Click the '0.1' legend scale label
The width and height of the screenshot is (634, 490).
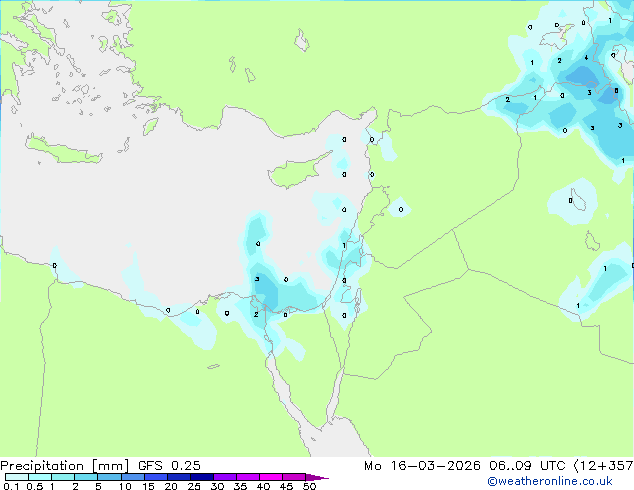11,486
